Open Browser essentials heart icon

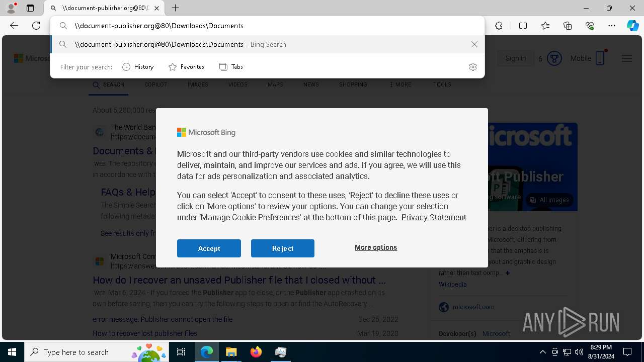[x=590, y=26]
